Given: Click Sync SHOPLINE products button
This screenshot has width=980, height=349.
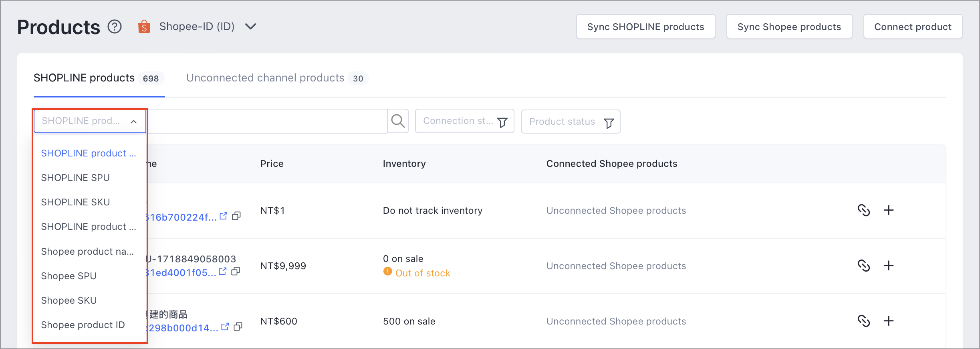Looking at the screenshot, I should click(645, 26).
